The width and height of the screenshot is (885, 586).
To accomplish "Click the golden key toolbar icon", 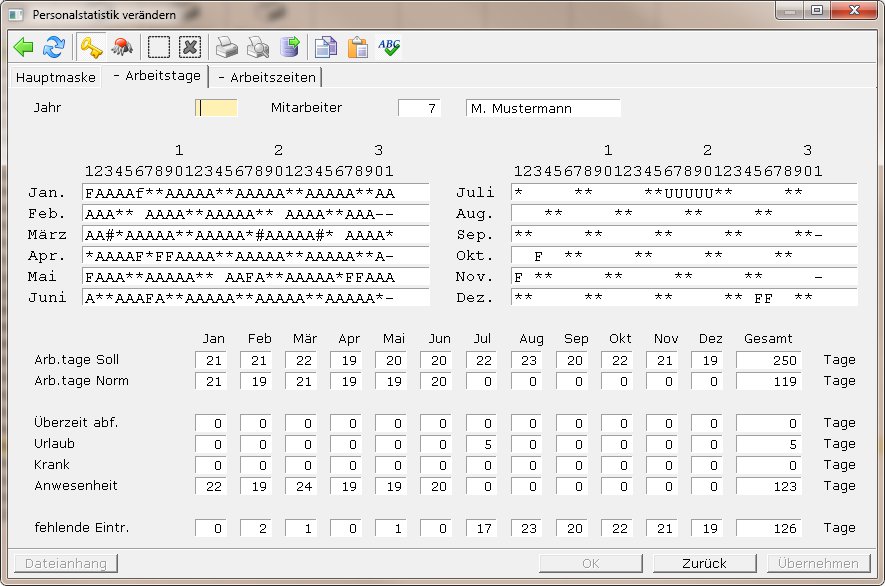I will point(92,47).
